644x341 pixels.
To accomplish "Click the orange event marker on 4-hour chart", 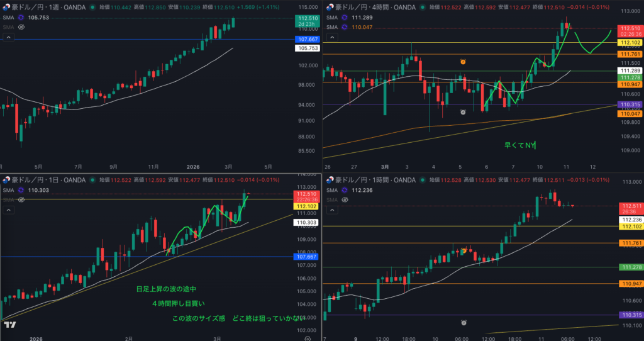I will (x=463, y=62).
